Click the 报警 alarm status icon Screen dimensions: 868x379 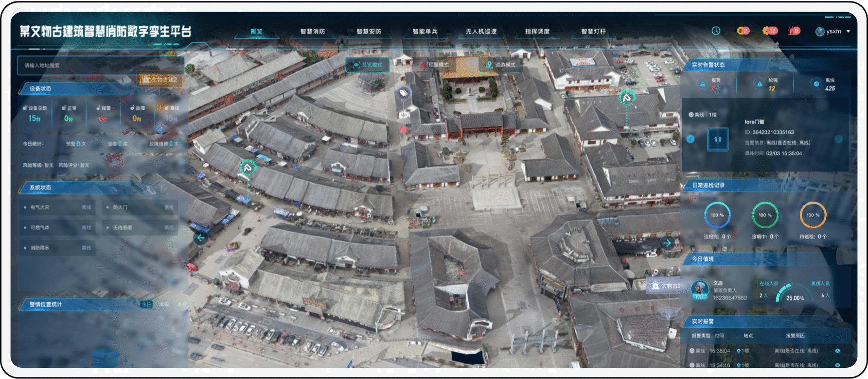point(703,85)
